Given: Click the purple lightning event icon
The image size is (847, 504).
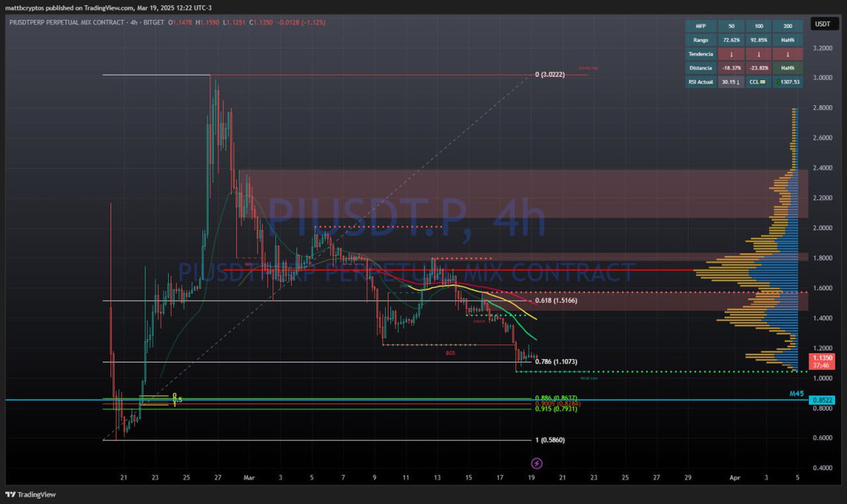Looking at the screenshot, I should pyautogui.click(x=536, y=463).
